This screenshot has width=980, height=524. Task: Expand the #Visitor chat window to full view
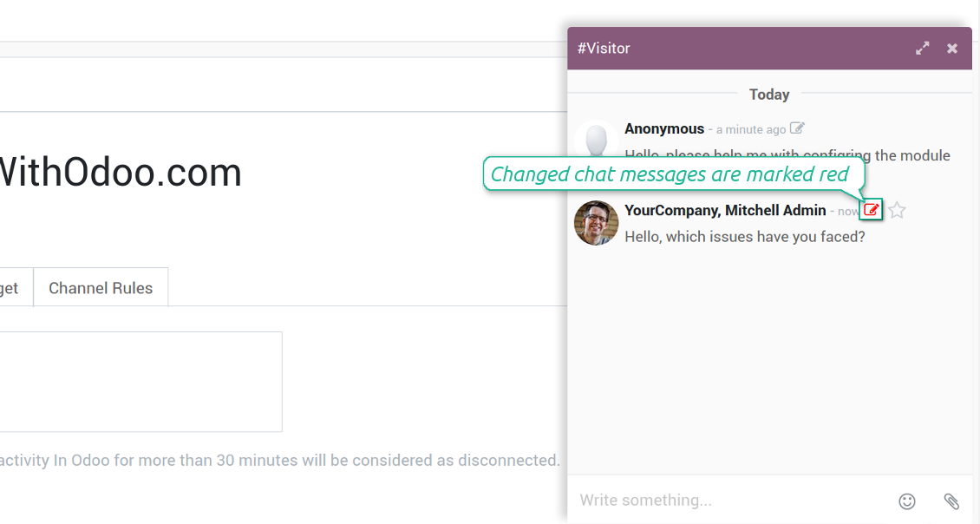[x=923, y=48]
